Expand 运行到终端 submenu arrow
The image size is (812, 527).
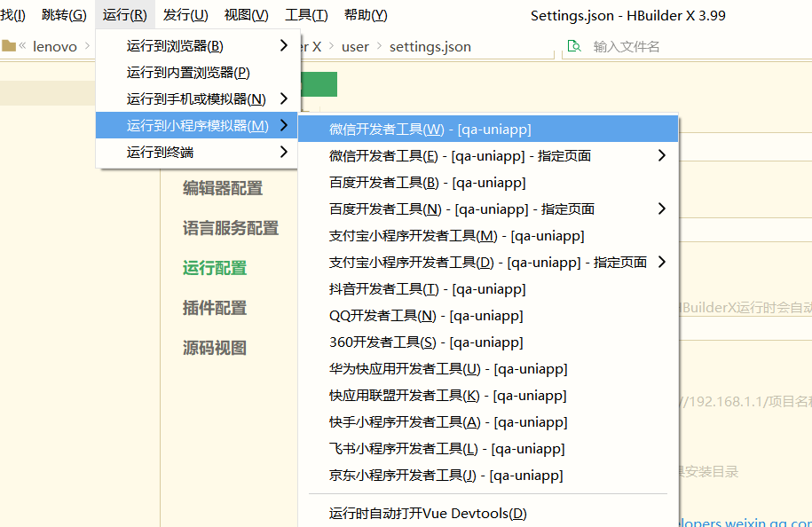click(x=283, y=152)
